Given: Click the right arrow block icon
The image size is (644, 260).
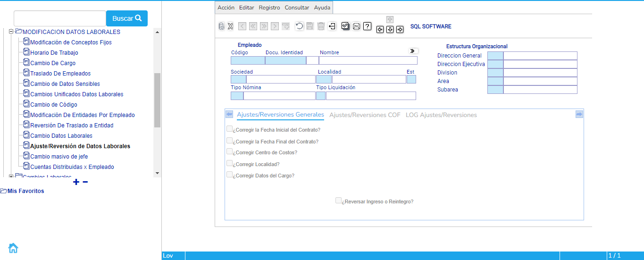Looking at the screenshot, I should 400,30.
